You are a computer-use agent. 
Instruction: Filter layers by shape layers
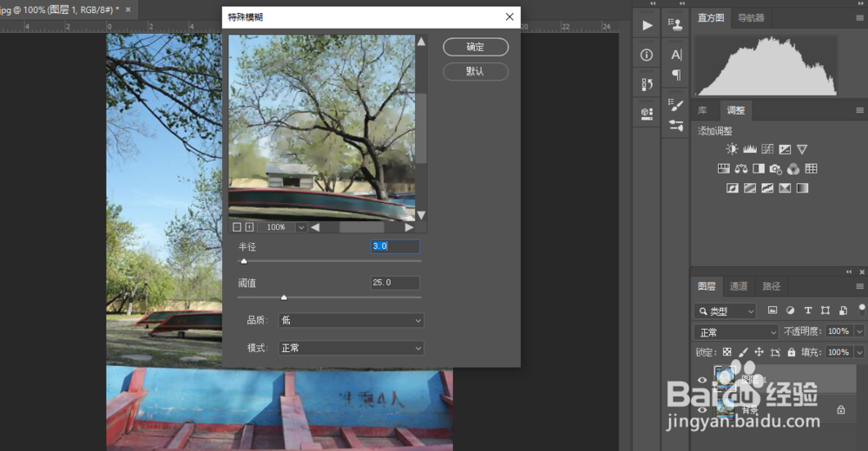825,310
